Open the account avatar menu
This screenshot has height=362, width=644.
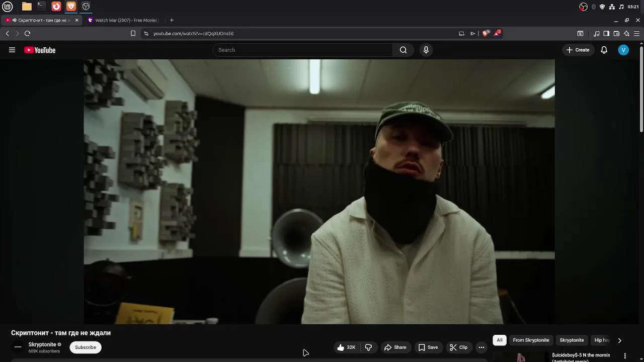[x=623, y=50]
